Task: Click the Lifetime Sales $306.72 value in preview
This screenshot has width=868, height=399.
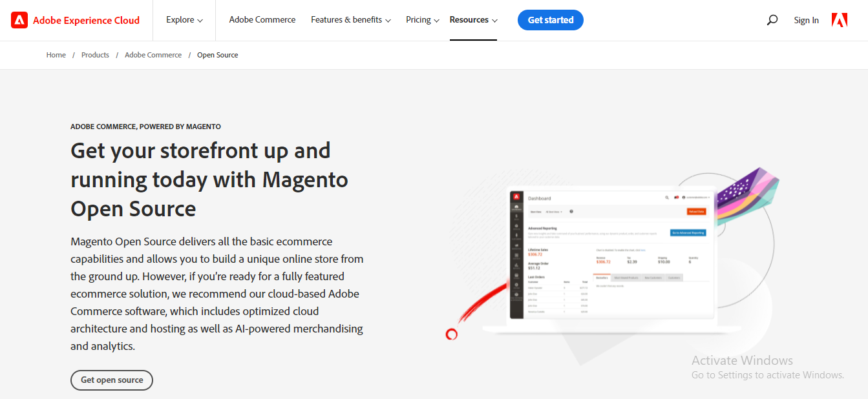Action: pyautogui.click(x=535, y=254)
